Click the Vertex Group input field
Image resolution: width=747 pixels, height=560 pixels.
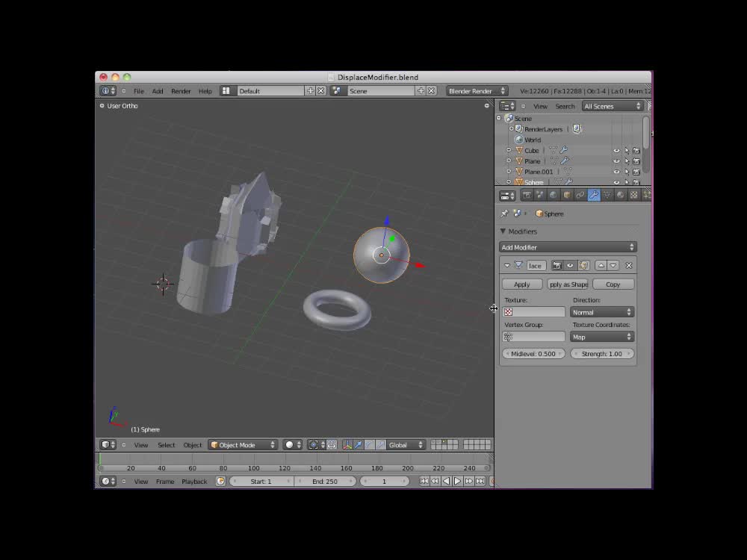tap(533, 336)
